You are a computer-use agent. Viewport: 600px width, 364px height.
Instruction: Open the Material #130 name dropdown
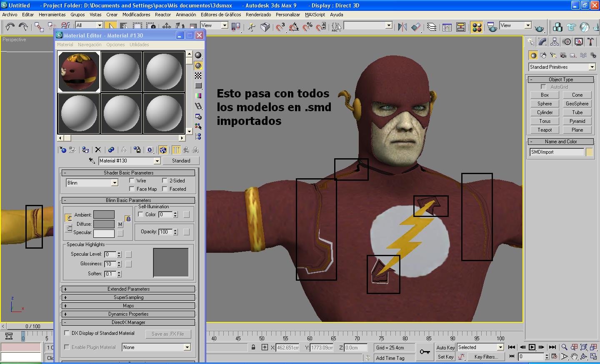coord(157,161)
